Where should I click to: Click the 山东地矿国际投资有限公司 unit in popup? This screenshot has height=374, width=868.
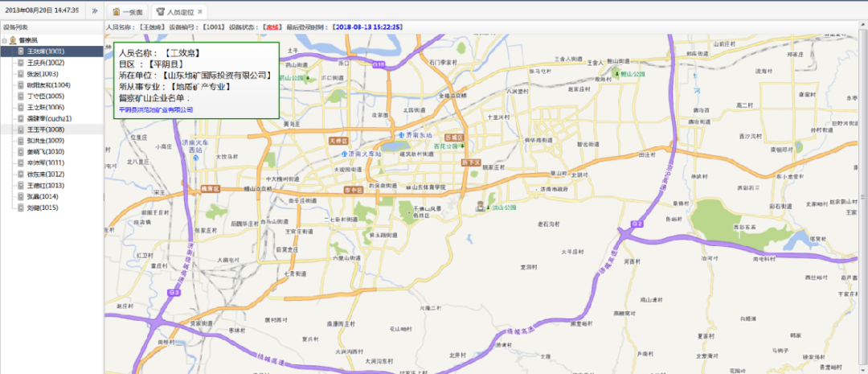pos(218,75)
